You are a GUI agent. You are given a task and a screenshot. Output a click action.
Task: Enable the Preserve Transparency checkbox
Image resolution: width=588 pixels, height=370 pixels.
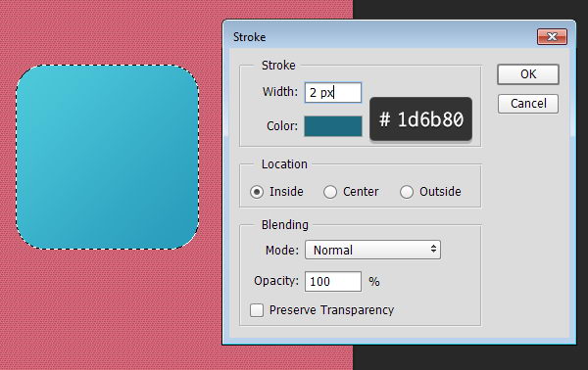(x=257, y=310)
